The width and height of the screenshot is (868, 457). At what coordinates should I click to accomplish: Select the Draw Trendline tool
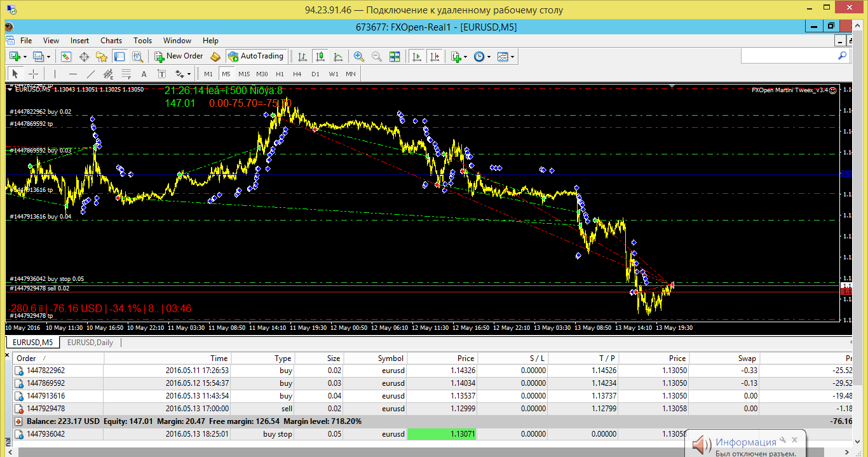(x=91, y=74)
